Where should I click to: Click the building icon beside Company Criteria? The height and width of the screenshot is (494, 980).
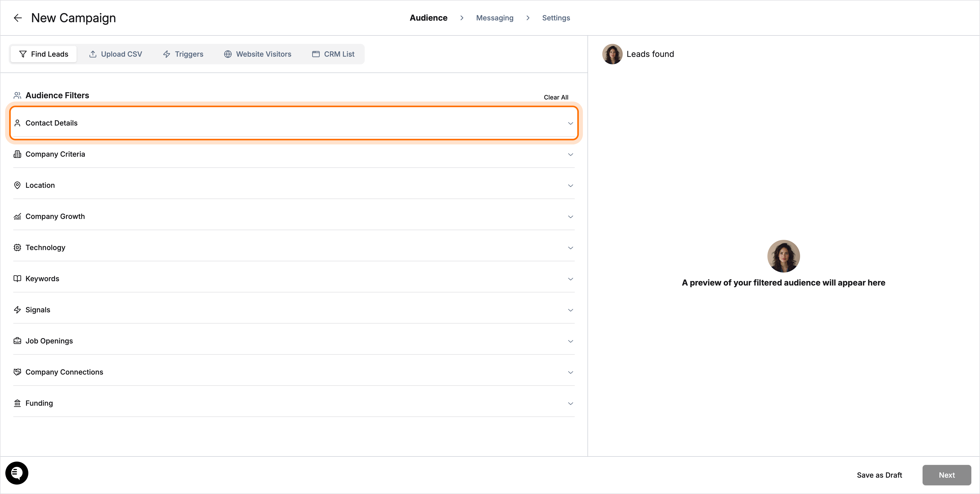17,154
